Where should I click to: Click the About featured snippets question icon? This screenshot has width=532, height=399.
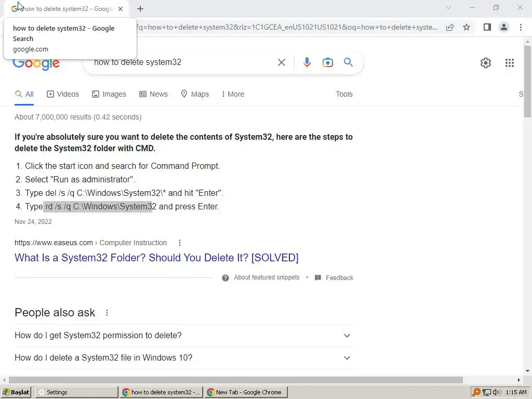[x=225, y=278]
